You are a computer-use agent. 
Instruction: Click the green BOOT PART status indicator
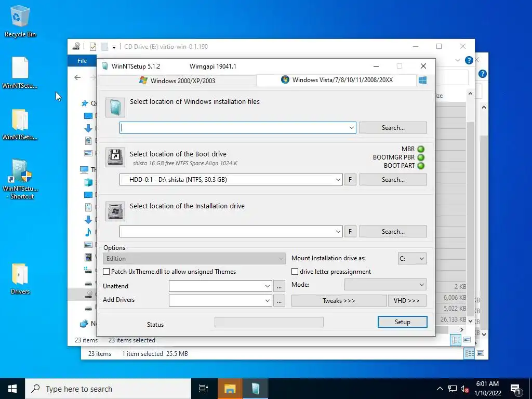click(421, 166)
